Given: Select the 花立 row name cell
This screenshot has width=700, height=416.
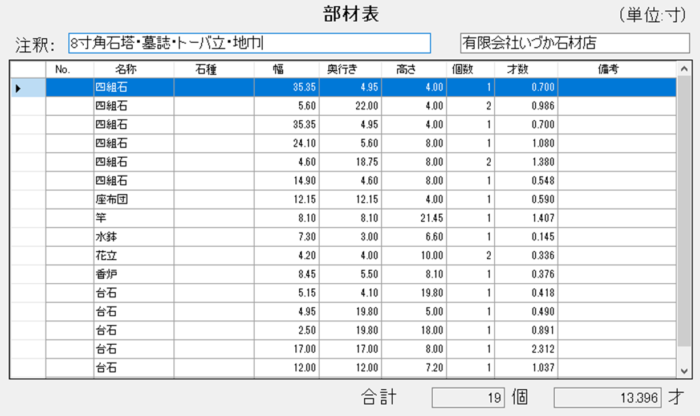Looking at the screenshot, I should 133,256.
